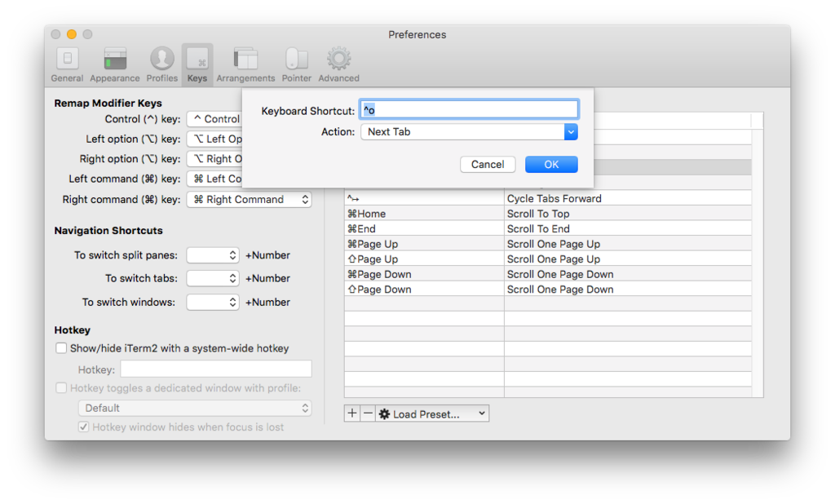This screenshot has height=504, width=835.
Task: Confirm the shortcut with OK
Action: click(x=551, y=164)
